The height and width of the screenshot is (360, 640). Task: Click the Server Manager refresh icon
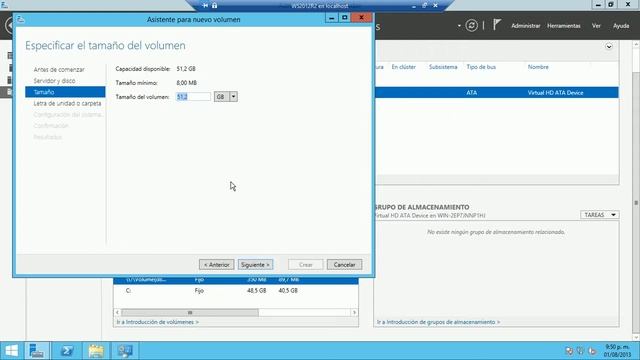pos(471,26)
